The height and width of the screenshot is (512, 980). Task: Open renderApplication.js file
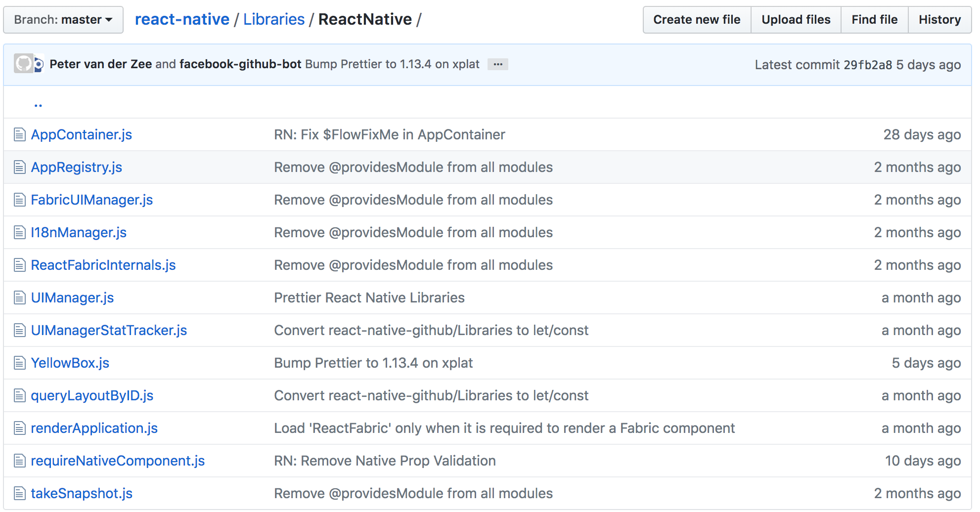[x=94, y=428]
